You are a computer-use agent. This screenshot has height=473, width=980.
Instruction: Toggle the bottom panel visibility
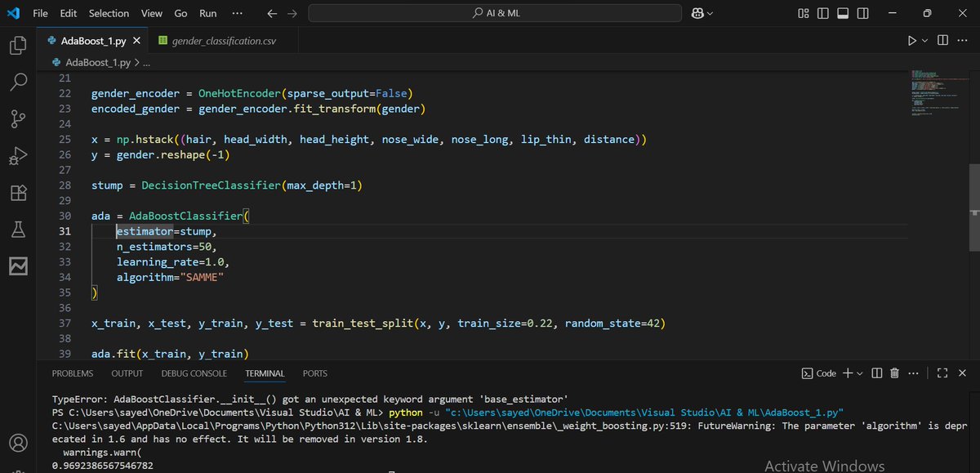pyautogui.click(x=841, y=13)
